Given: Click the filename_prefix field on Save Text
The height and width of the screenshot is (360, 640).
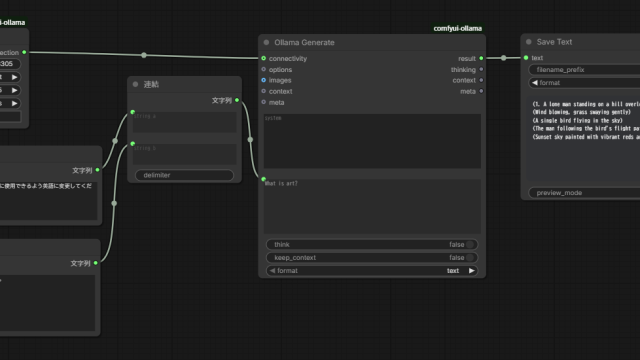Looking at the screenshot, I should pos(584,70).
